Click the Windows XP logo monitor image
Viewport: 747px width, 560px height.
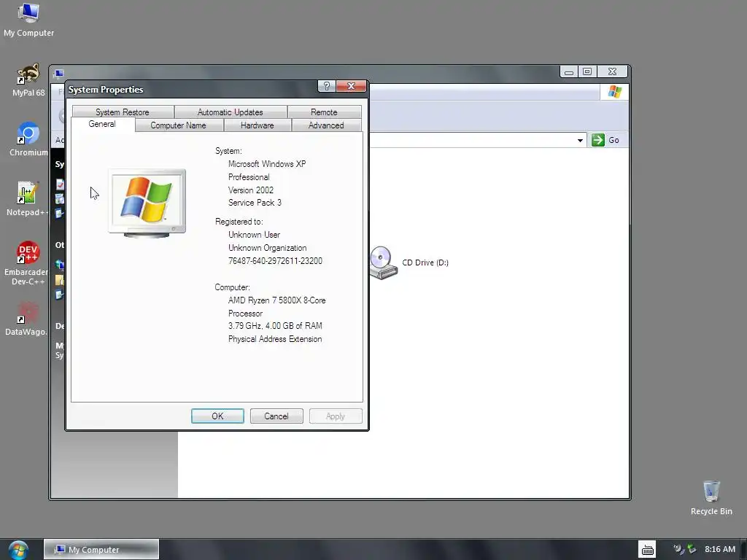tap(147, 203)
